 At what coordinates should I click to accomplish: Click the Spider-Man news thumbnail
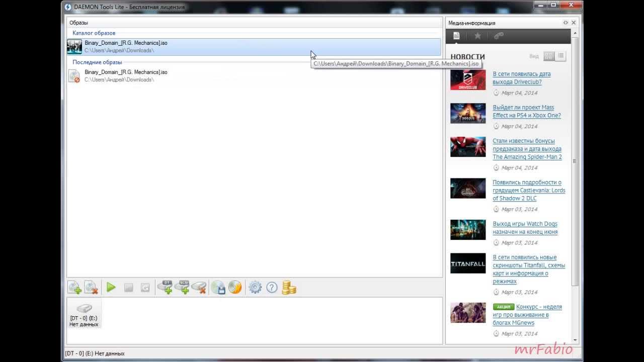pos(468,147)
